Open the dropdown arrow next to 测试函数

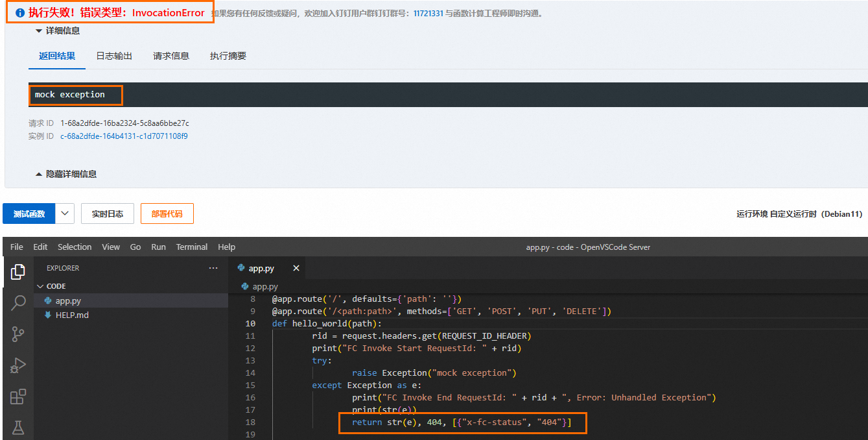click(65, 214)
